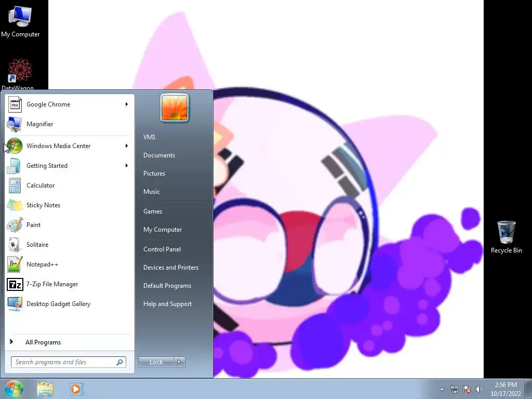Viewport: 532px width, 399px height.
Task: Open the 7-Zip File Manager icon
Action: tap(15, 284)
